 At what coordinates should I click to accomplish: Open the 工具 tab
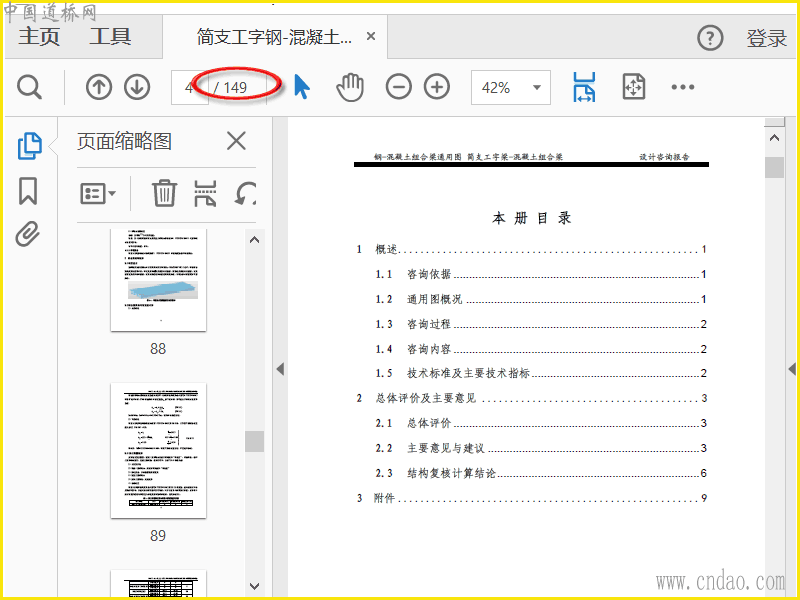tap(110, 37)
